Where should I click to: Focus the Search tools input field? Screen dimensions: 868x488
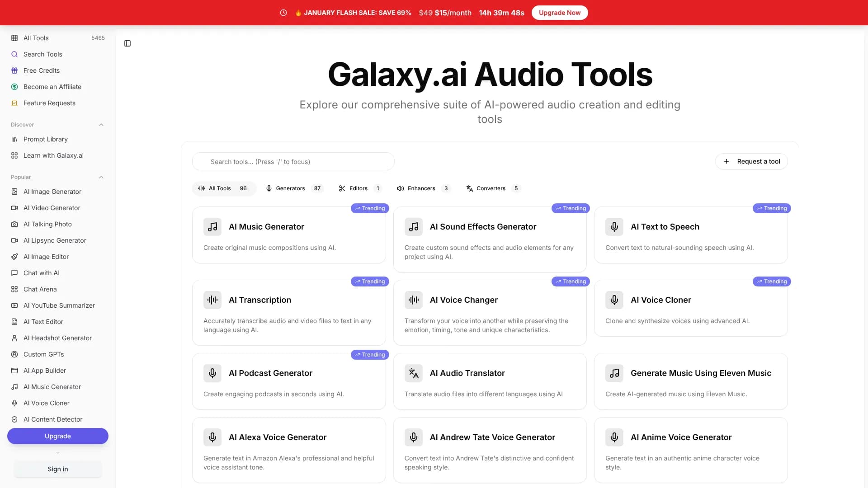coord(293,161)
